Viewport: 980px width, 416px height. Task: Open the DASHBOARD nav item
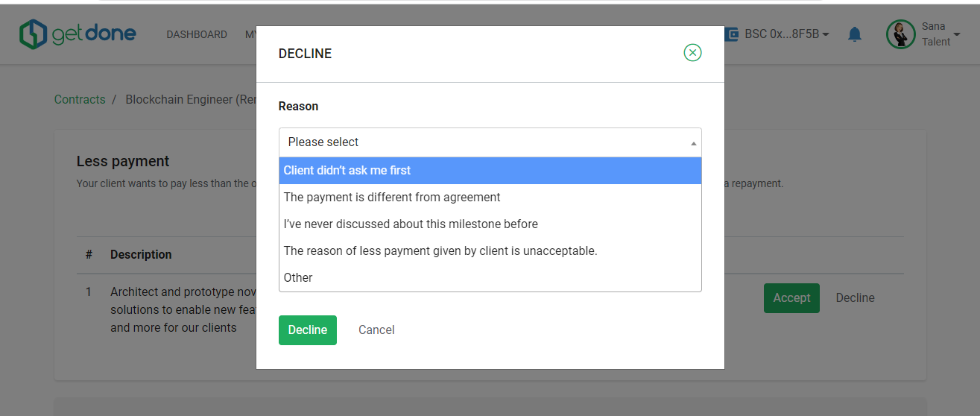point(197,34)
